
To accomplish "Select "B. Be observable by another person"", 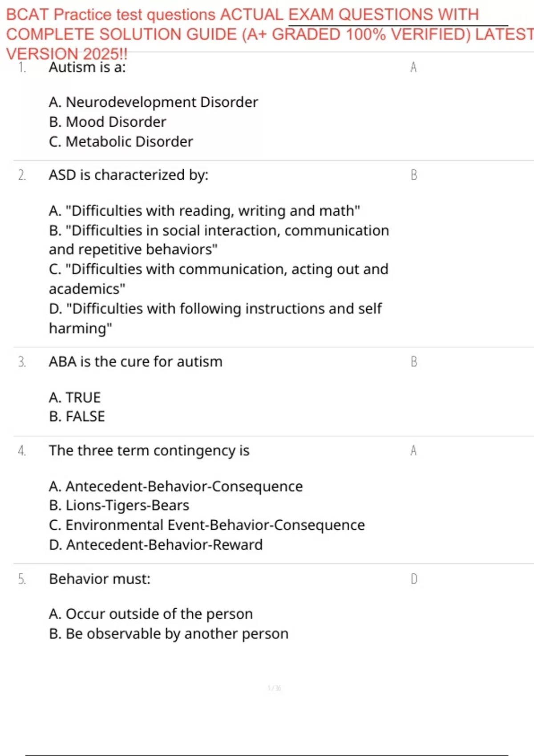I will pyautogui.click(x=169, y=633).
